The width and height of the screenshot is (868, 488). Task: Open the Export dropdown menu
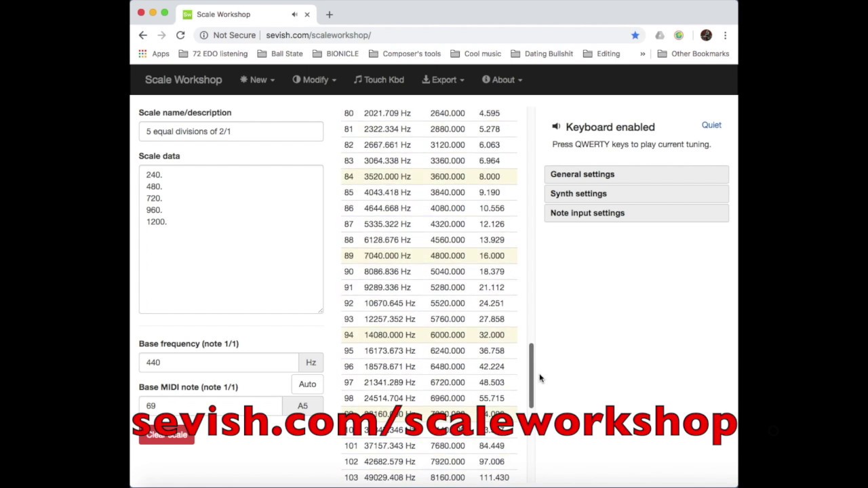coord(443,80)
